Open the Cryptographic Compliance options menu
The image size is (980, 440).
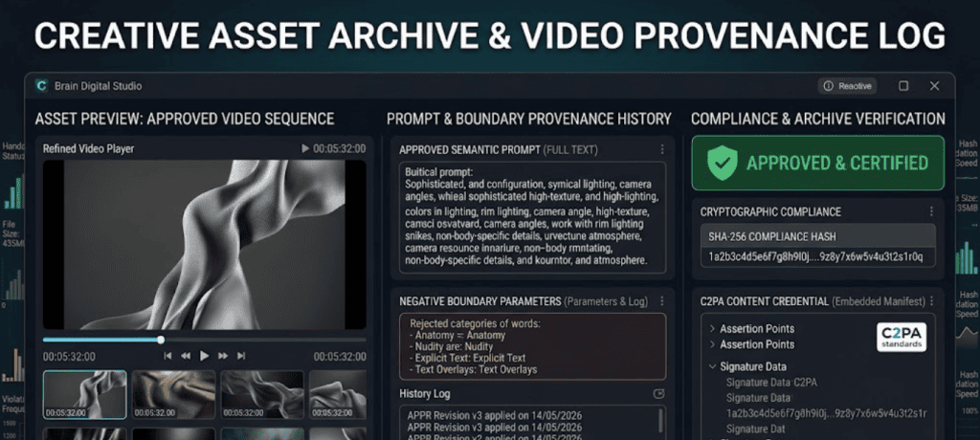point(931,212)
